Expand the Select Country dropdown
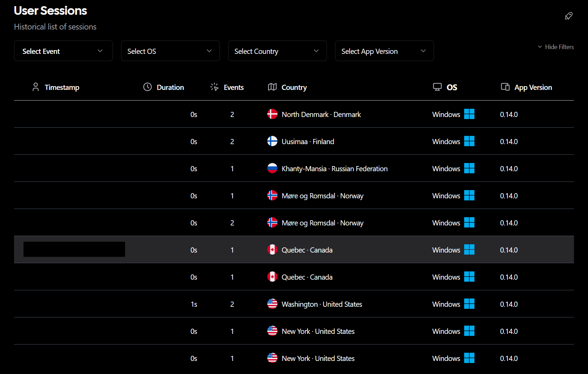The width and height of the screenshot is (588, 374). (x=277, y=51)
